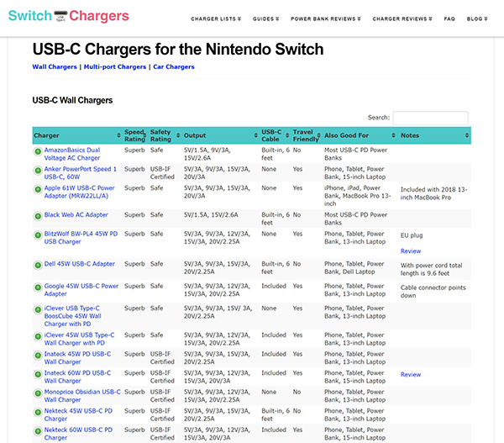The image size is (504, 443).
Task: Select 'Cable connector points down' note
Action: coord(433,292)
